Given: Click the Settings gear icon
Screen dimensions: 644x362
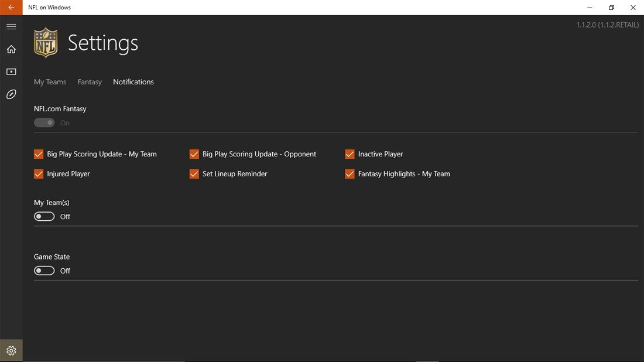Looking at the screenshot, I should (x=11, y=351).
